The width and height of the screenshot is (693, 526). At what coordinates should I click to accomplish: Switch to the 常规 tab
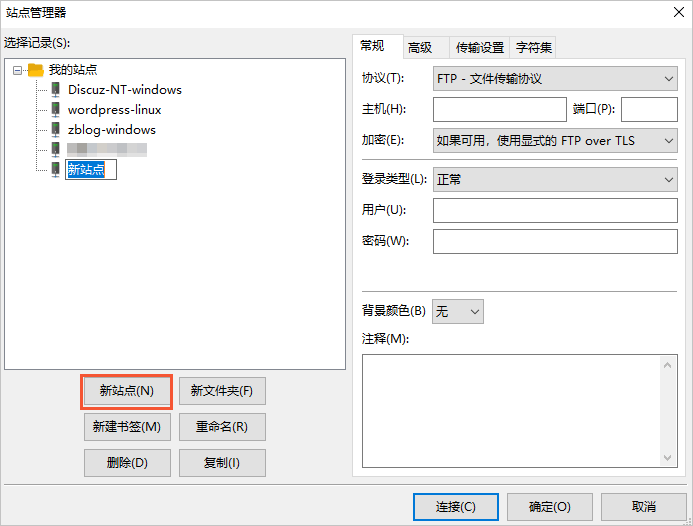(x=378, y=46)
